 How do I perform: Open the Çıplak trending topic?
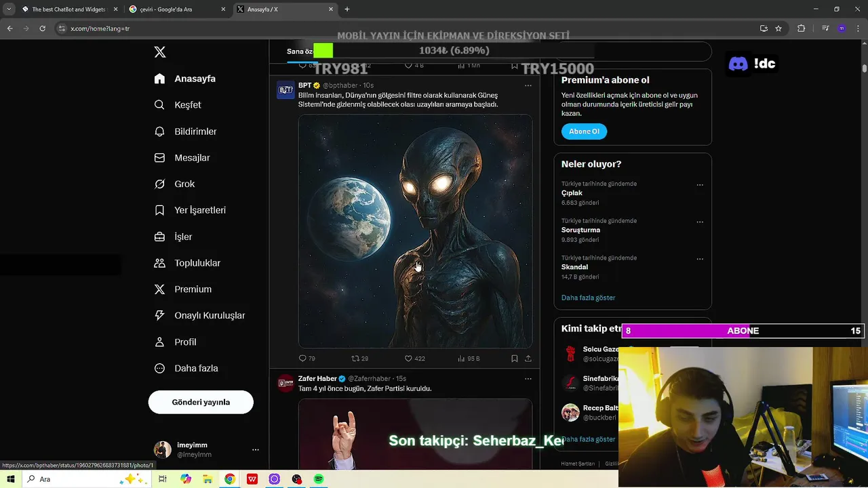point(572,193)
